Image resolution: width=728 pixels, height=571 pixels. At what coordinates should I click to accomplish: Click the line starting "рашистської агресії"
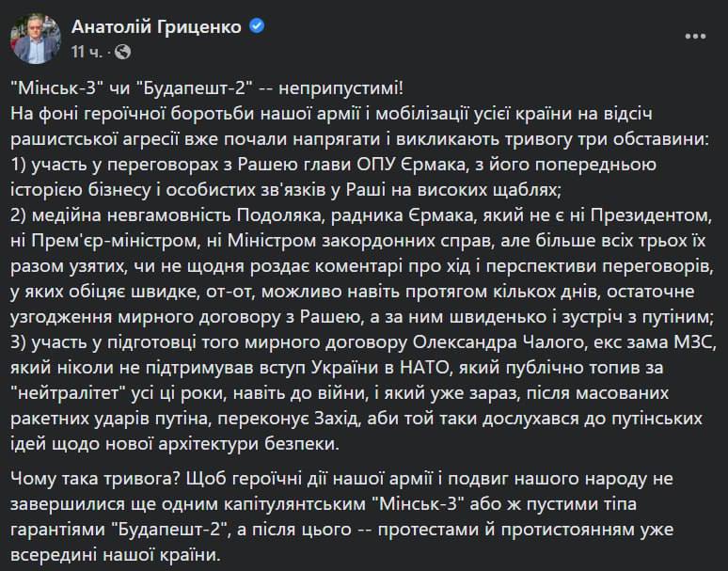coord(357,139)
